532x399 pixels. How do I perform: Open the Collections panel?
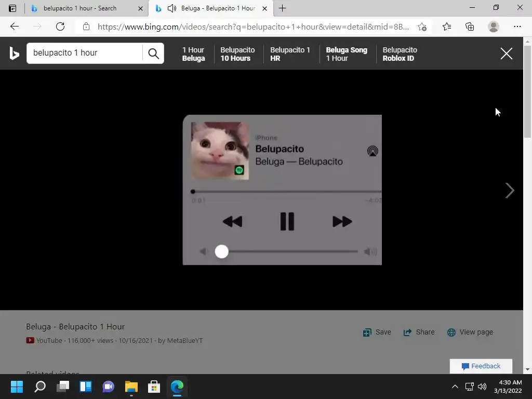point(470,26)
